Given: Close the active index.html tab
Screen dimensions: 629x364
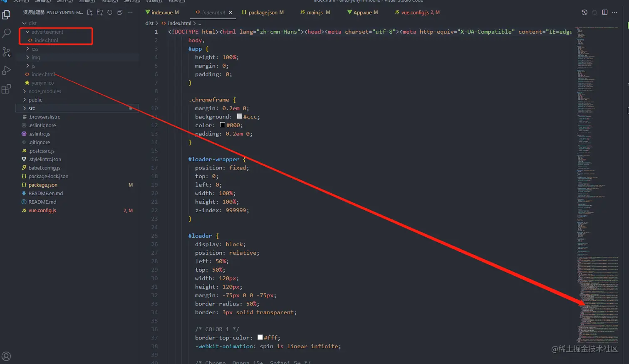Looking at the screenshot, I should (x=231, y=12).
